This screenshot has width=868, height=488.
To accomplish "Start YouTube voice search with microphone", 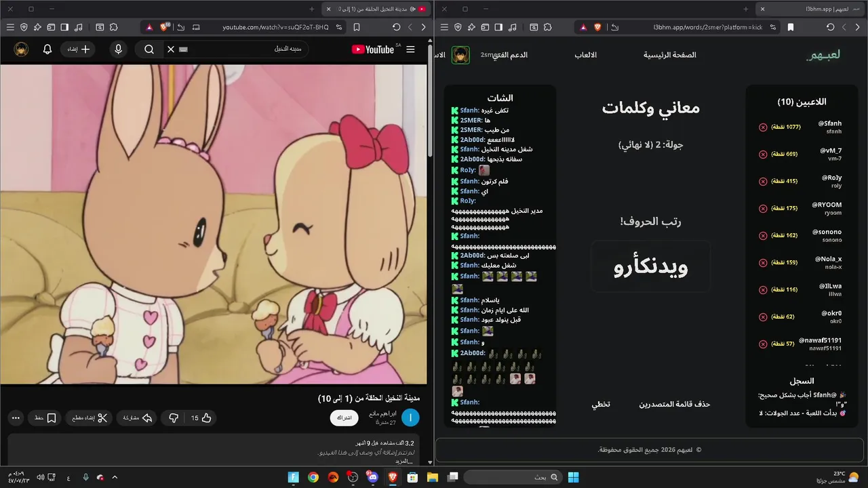I will click(119, 49).
